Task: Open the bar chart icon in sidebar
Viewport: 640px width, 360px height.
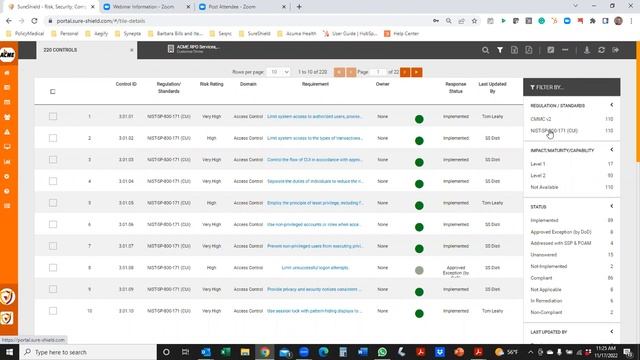Action: (x=7, y=162)
